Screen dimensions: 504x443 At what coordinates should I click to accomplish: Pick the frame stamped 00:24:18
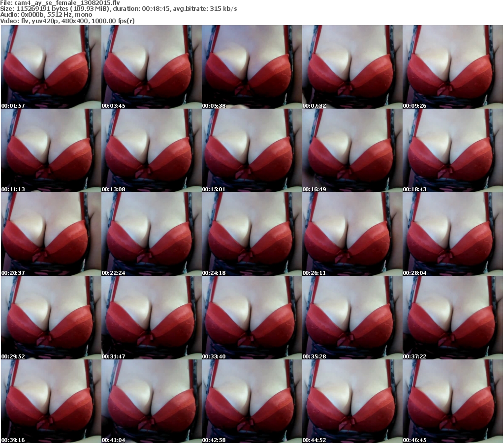click(252, 234)
